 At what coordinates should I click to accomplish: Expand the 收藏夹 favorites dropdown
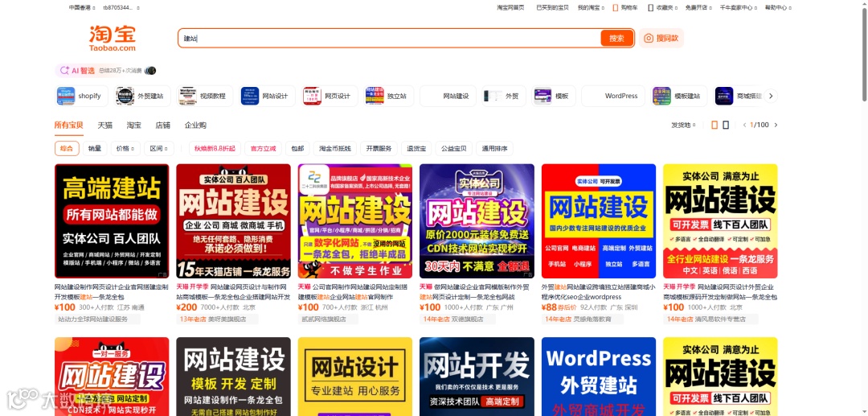click(x=662, y=8)
